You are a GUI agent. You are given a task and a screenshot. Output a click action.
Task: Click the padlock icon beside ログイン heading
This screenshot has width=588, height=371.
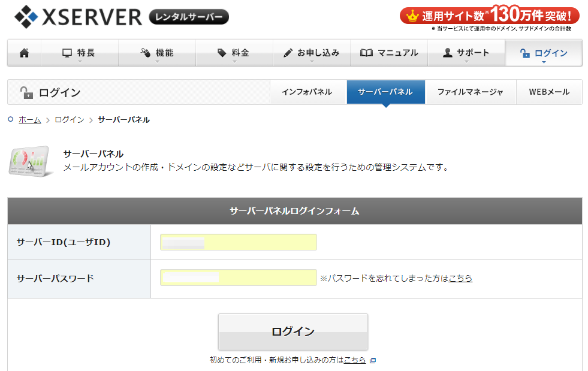26,92
